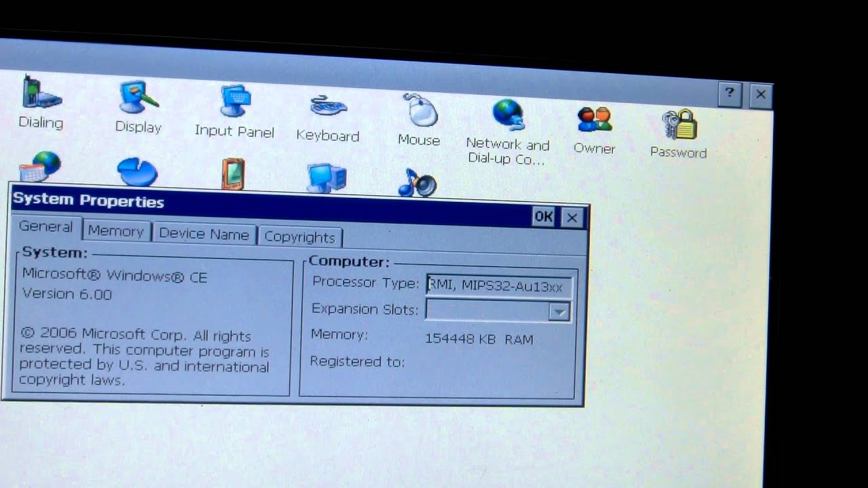
Task: Click the '154448 KB RAM' memory value
Action: tap(479, 339)
